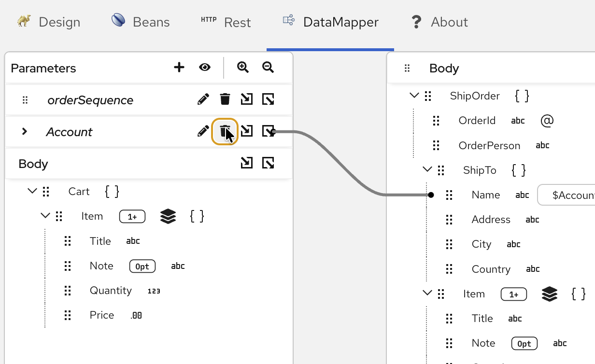Image resolution: width=595 pixels, height=364 pixels.
Task: Delete the Account parameter using the trash icon
Action: pos(225,131)
